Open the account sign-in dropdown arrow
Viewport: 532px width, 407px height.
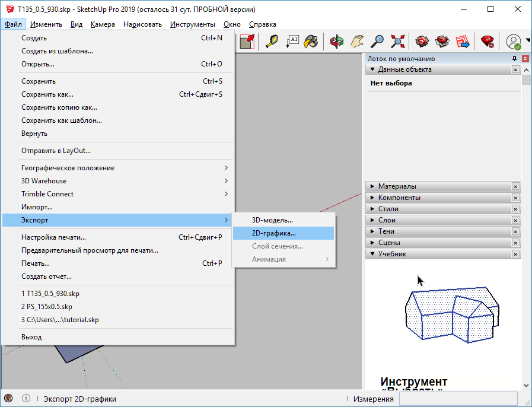tap(527, 41)
